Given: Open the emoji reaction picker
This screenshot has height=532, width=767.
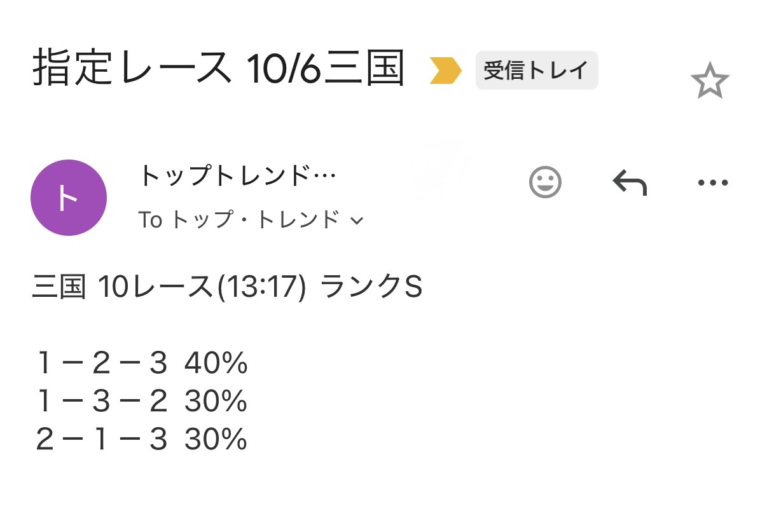Looking at the screenshot, I should coord(545,183).
